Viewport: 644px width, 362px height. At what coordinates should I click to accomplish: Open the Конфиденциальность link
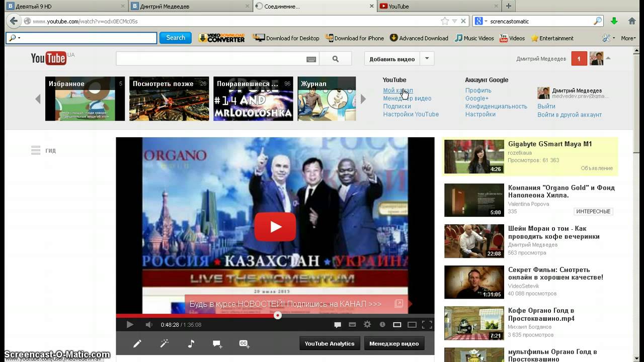pos(496,107)
